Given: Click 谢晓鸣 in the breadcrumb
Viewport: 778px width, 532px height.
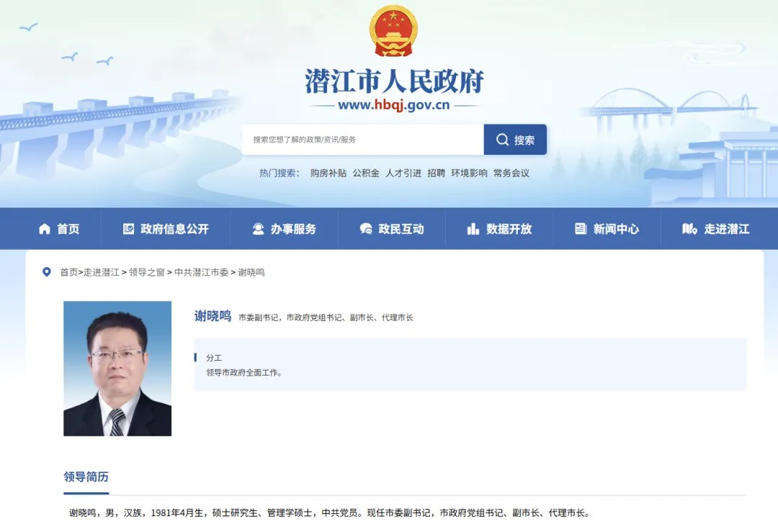Looking at the screenshot, I should tap(251, 272).
